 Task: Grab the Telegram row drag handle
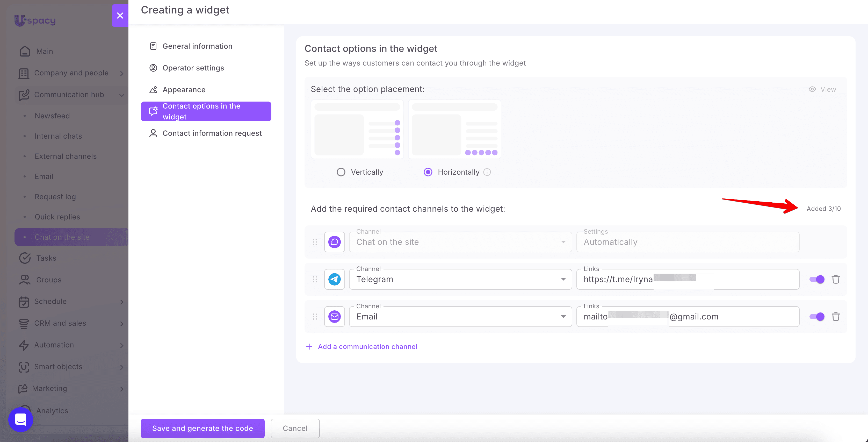click(x=315, y=280)
